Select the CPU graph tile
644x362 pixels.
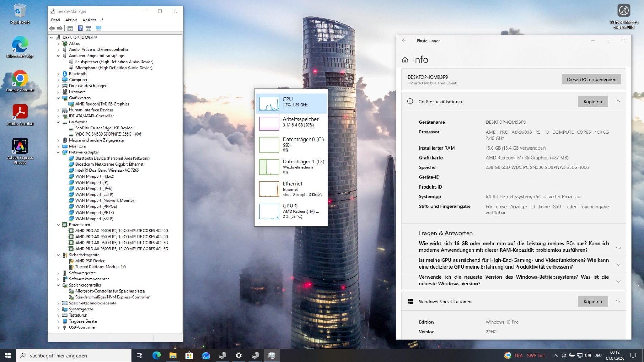point(291,103)
